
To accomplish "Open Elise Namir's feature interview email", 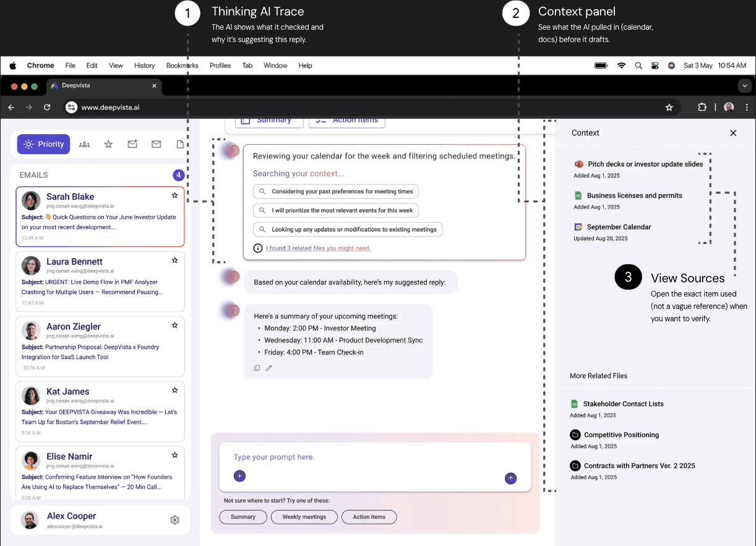I will click(x=100, y=472).
